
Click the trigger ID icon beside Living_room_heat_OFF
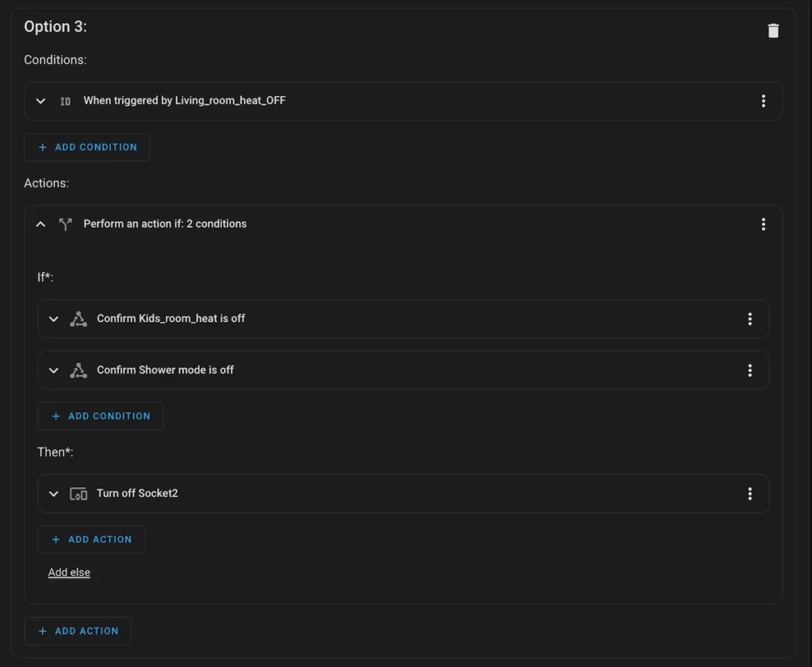pyautogui.click(x=66, y=102)
